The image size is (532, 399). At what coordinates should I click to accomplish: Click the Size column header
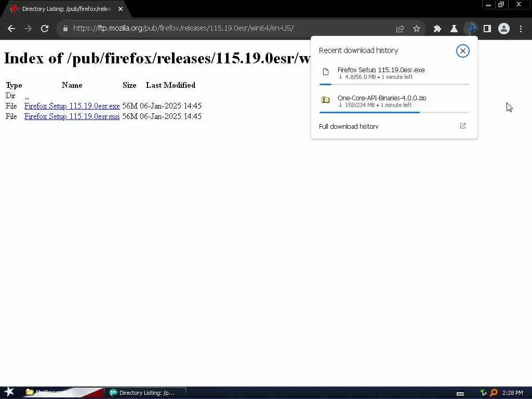(x=129, y=85)
